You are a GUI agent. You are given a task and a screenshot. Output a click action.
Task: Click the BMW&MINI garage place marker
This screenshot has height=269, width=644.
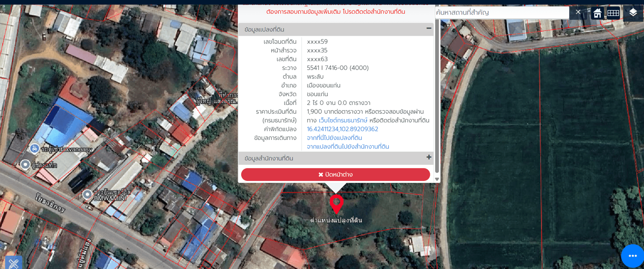coord(87,195)
